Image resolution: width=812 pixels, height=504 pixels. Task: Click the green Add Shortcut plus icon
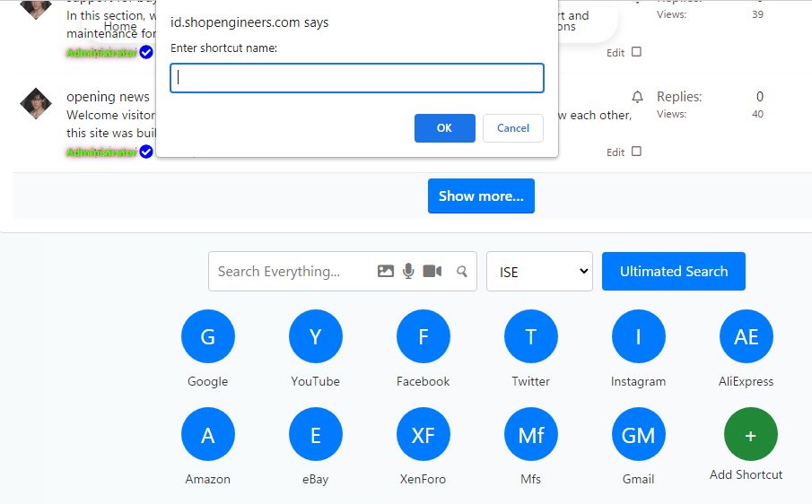(x=750, y=434)
